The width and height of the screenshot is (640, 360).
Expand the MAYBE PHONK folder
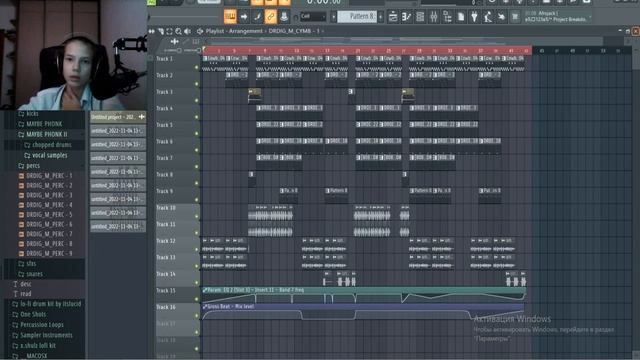[x=40, y=124]
